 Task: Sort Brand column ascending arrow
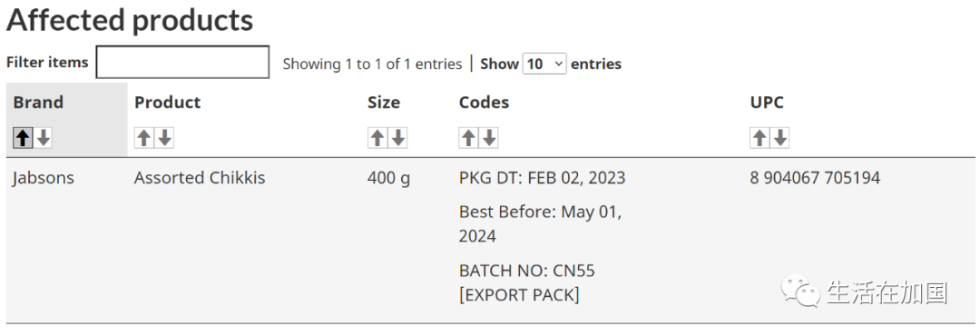(x=23, y=138)
